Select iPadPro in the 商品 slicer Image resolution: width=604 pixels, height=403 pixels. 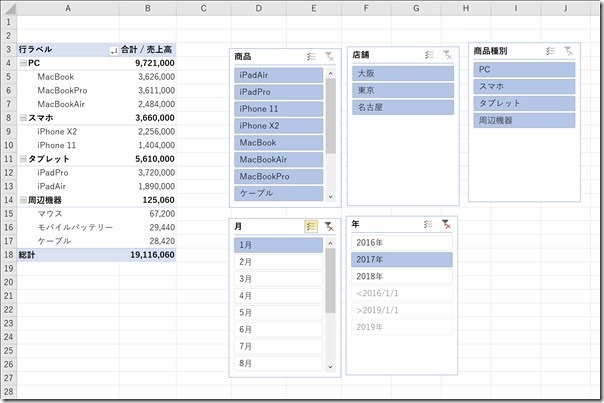pyautogui.click(x=279, y=92)
